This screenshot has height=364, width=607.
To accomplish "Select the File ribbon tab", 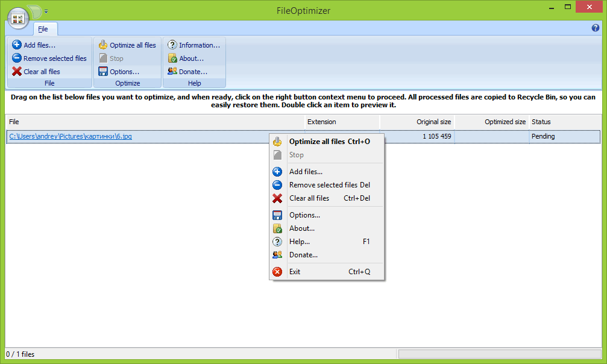I will (43, 29).
